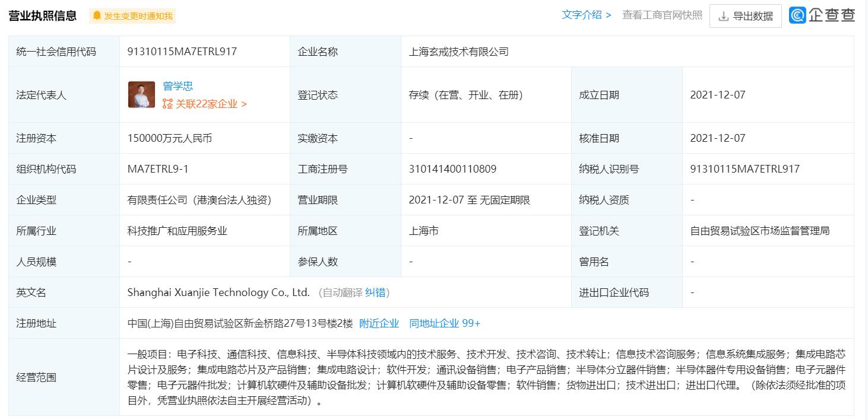The height and width of the screenshot is (420, 868).
Task: Click the download icon in 导出数据 button
Action: point(723,17)
